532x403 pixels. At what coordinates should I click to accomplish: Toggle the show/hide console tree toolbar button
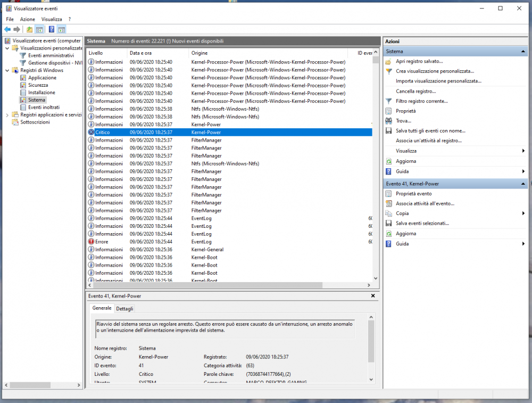tap(39, 29)
